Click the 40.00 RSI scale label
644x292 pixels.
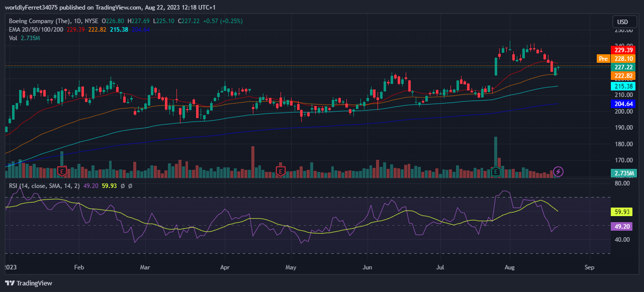click(623, 240)
